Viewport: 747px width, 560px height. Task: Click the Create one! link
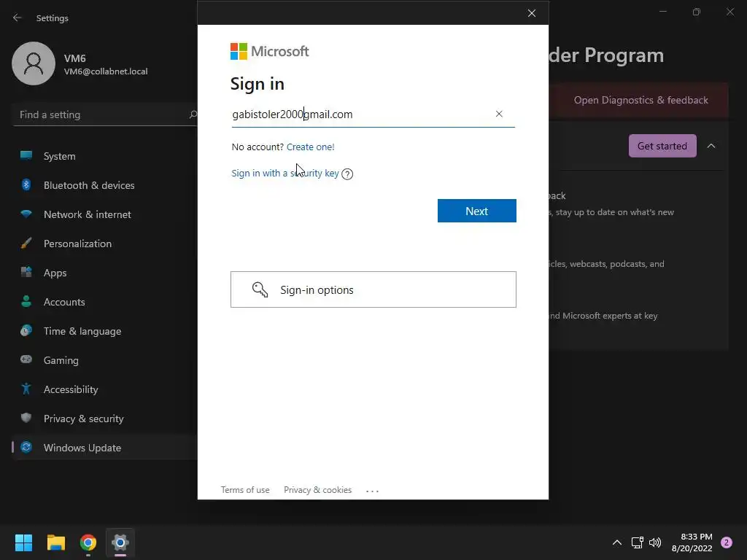pyautogui.click(x=310, y=147)
